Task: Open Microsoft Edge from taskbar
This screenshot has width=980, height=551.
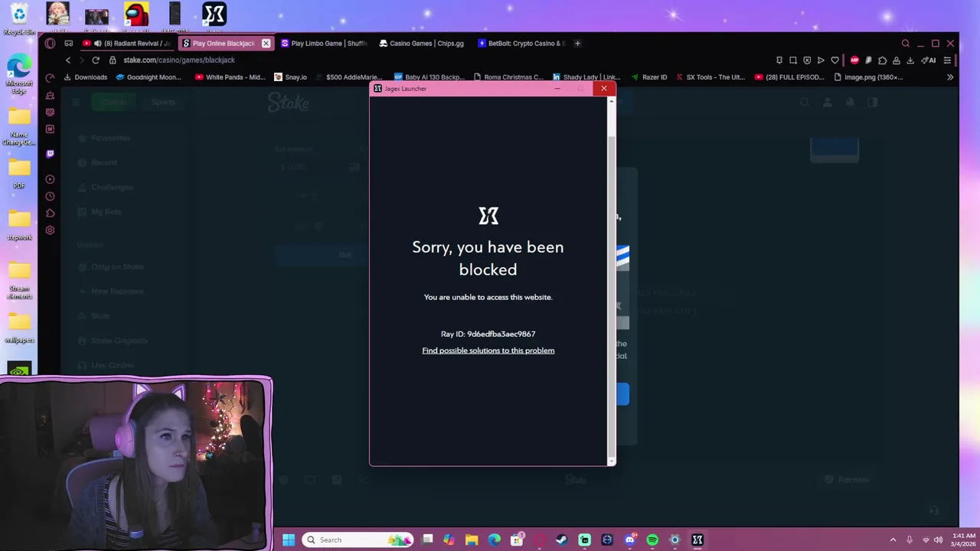Action: (495, 540)
